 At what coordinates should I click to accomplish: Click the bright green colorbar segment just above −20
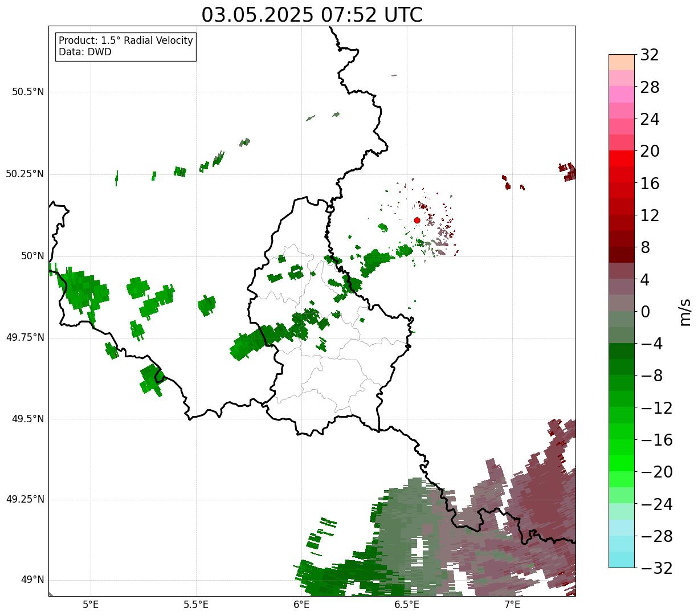tap(622, 463)
